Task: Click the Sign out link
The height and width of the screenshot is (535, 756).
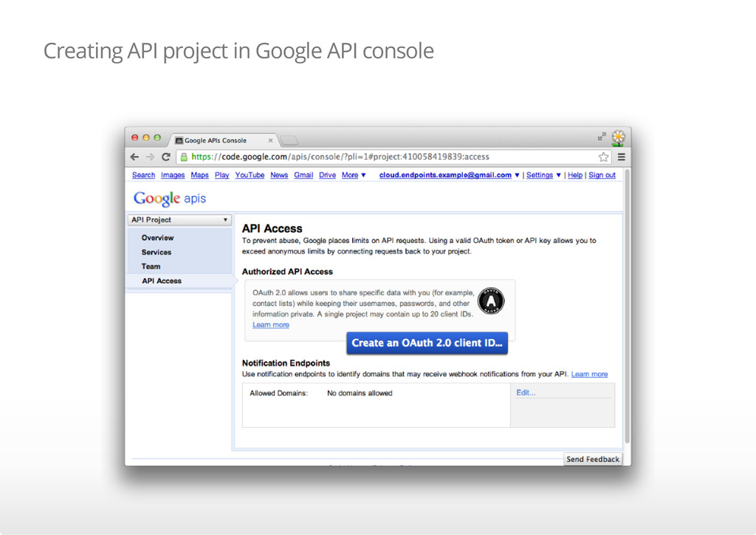Action: tap(602, 175)
